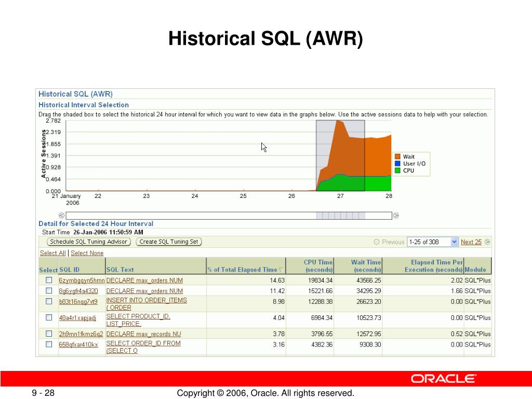Enable the checkbox for 658qfxar410kx

(49, 344)
